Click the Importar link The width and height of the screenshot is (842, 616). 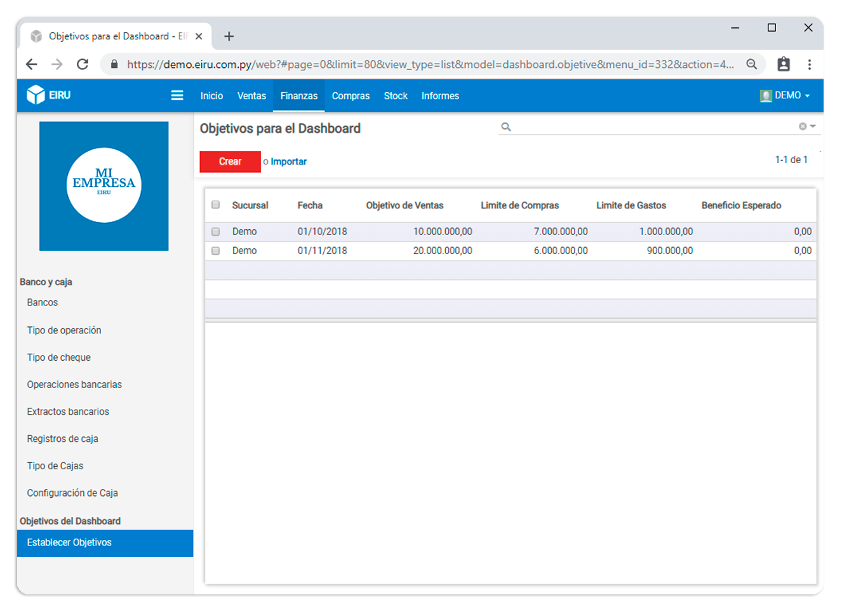(x=289, y=162)
